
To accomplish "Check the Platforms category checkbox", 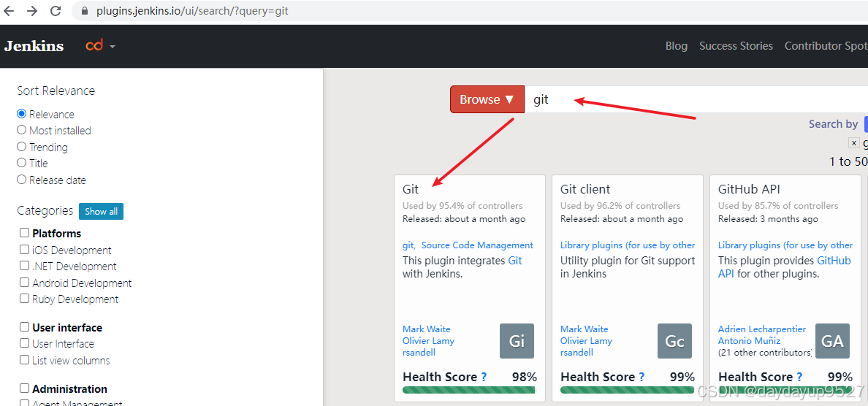I will (24, 232).
